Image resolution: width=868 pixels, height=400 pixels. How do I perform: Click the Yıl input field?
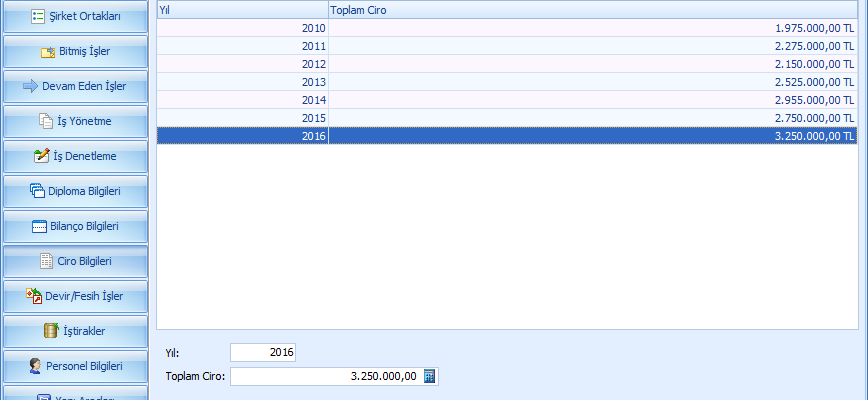pos(263,352)
